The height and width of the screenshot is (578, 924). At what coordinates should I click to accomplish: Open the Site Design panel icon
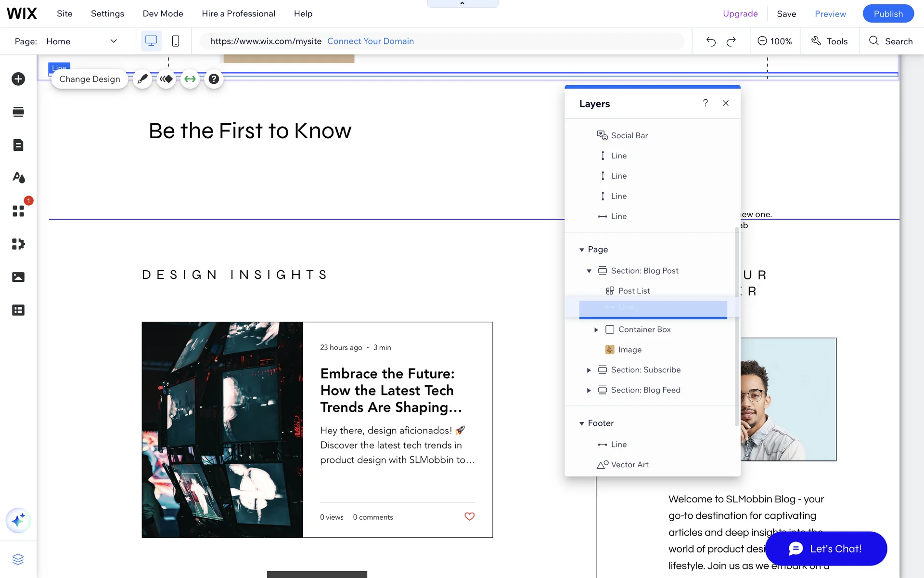point(18,178)
